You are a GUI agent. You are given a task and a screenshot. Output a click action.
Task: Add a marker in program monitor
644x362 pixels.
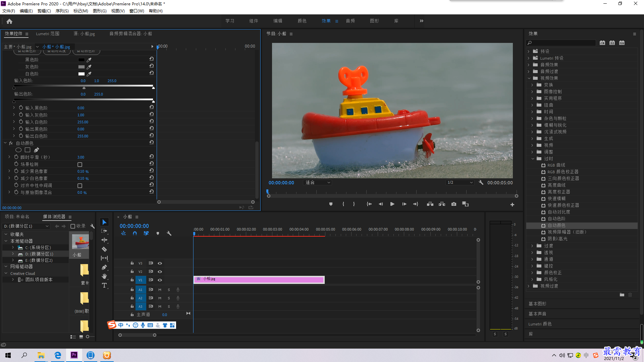click(331, 204)
